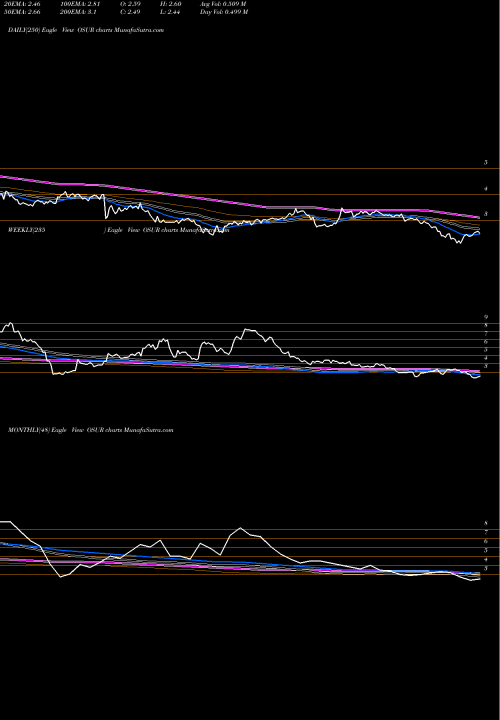The width and height of the screenshot is (500, 720).
Task: Click the daily chart axis label 4
Action: coord(485,189)
